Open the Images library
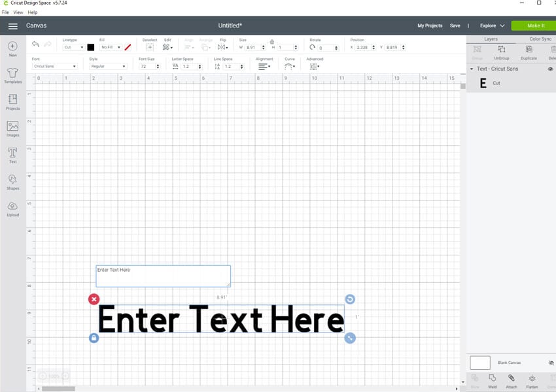This screenshot has width=556, height=392. [13, 129]
